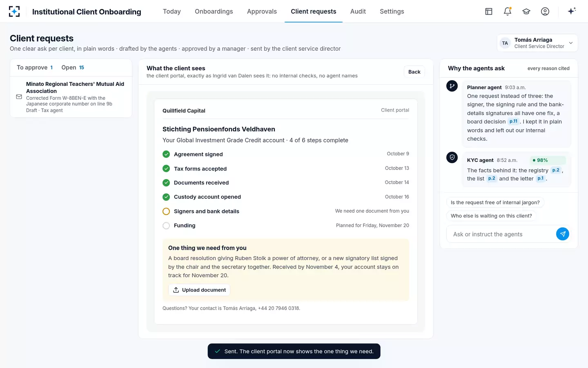This screenshot has width=588, height=368.
Task: Select the Client requests tab
Action: (x=314, y=11)
